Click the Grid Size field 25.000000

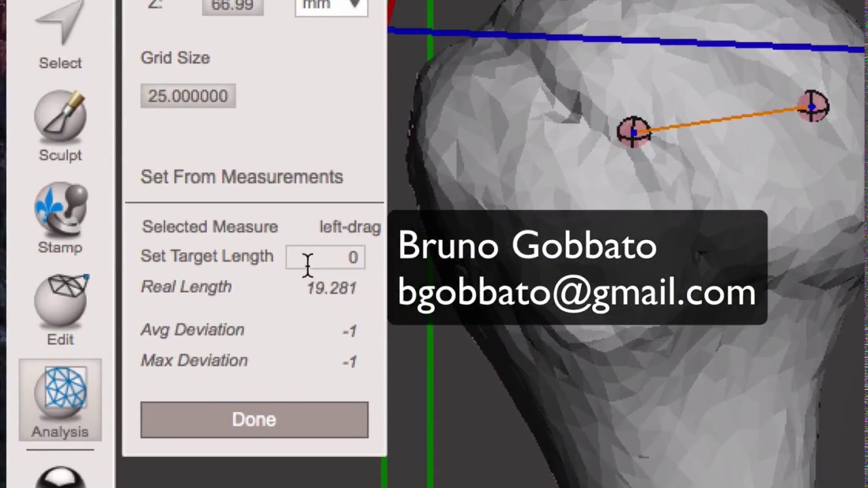(x=188, y=96)
